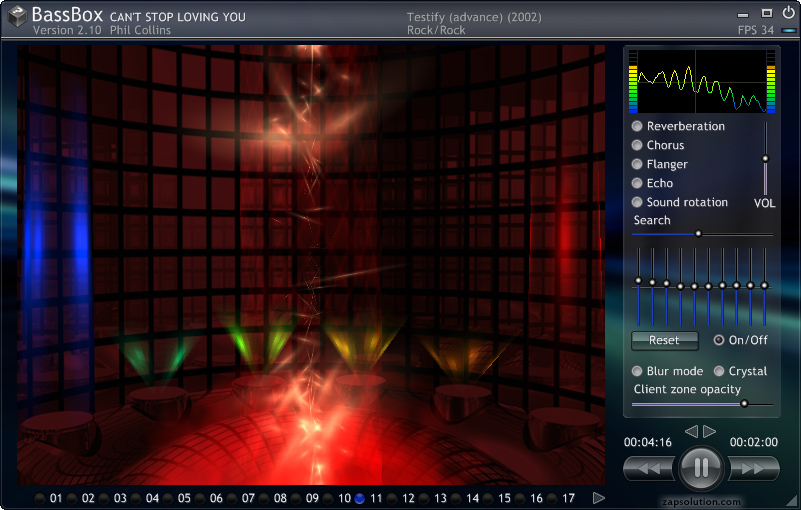Click the FPS 34 counter

pos(756,30)
